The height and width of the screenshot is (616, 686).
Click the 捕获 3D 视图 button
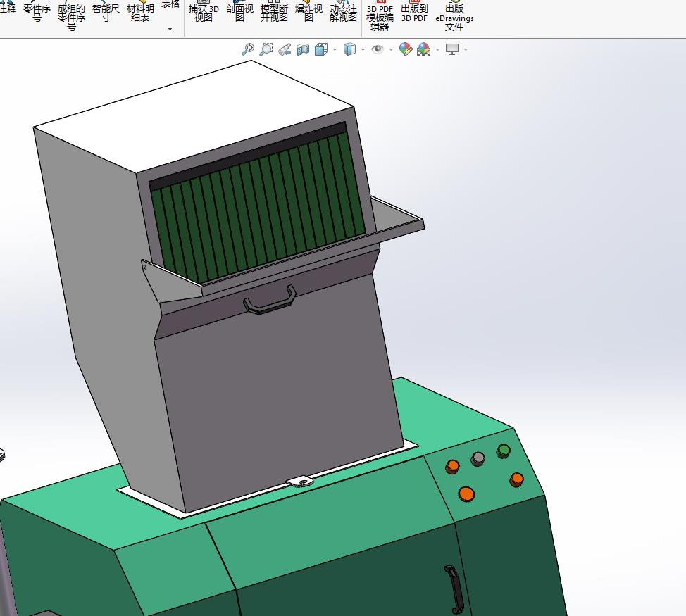coord(204,12)
